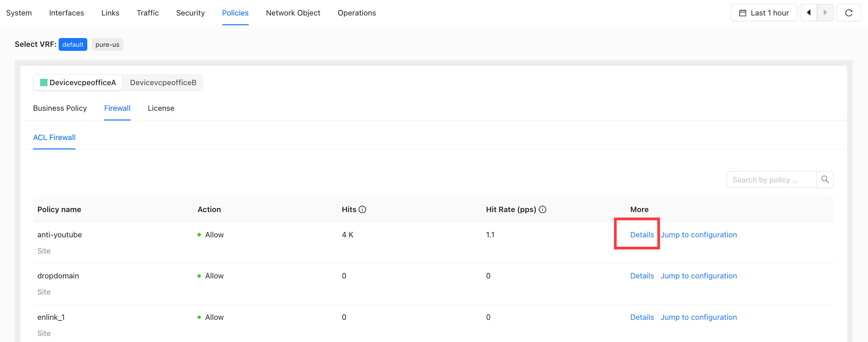The height and width of the screenshot is (342, 868).
Task: Select the pure-us VRF
Action: click(x=107, y=44)
